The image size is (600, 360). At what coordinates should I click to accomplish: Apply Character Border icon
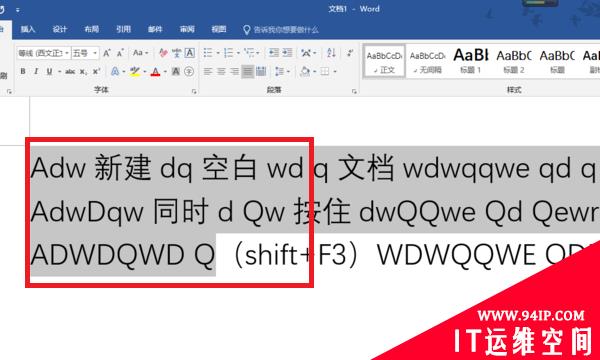point(189,53)
